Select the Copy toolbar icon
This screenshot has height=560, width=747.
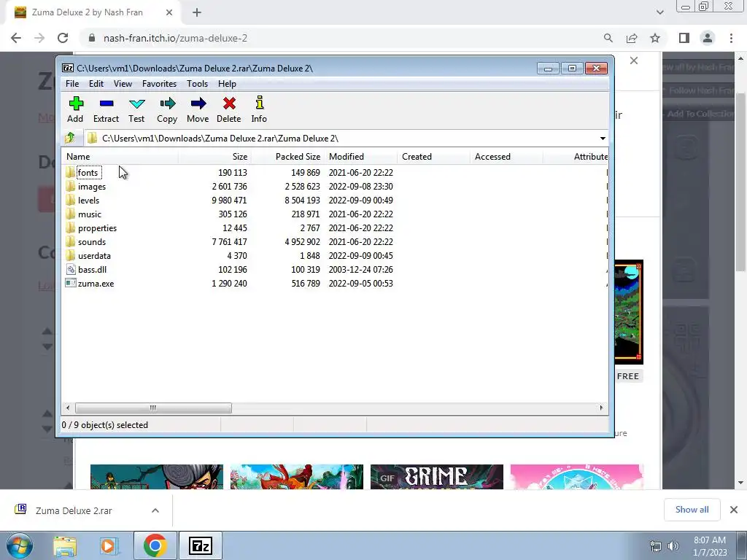point(167,104)
